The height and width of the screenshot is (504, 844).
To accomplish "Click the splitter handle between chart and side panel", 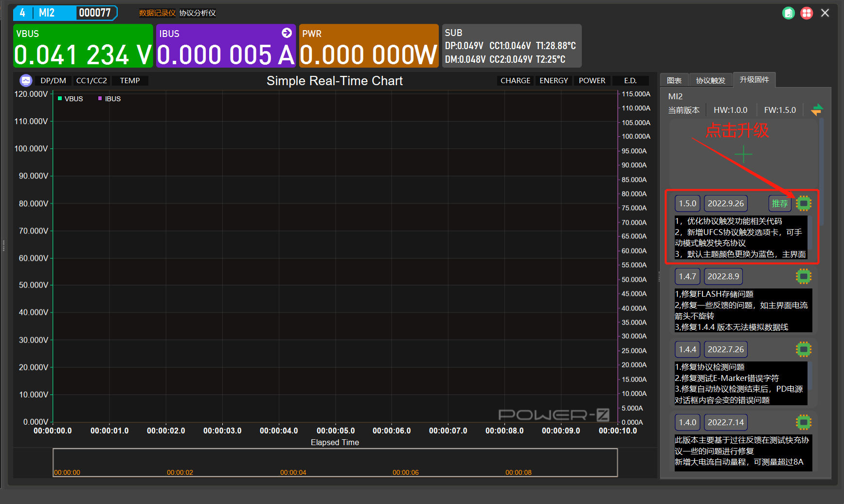I will click(659, 276).
